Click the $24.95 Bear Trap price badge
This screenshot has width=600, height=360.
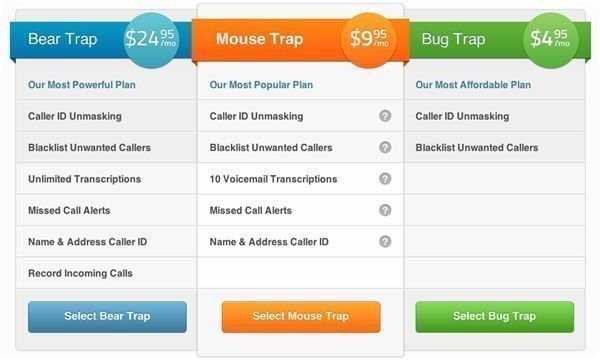tap(151, 40)
